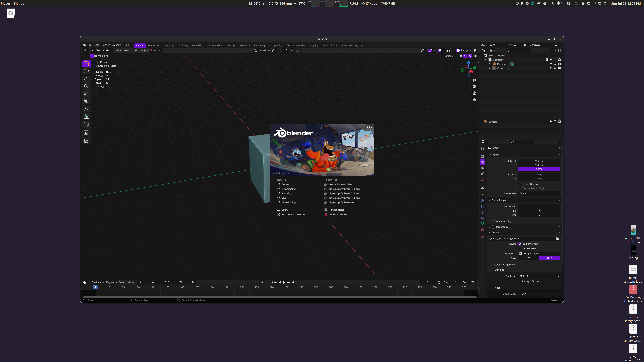This screenshot has width=644, height=362.
Task: Open the Frame Rate dropdown
Action: pyautogui.click(x=539, y=193)
